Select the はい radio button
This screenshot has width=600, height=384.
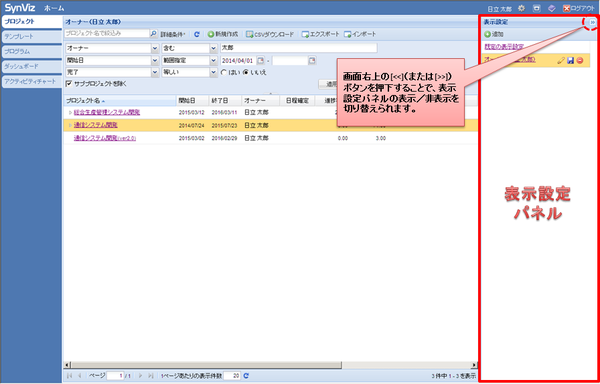224,72
